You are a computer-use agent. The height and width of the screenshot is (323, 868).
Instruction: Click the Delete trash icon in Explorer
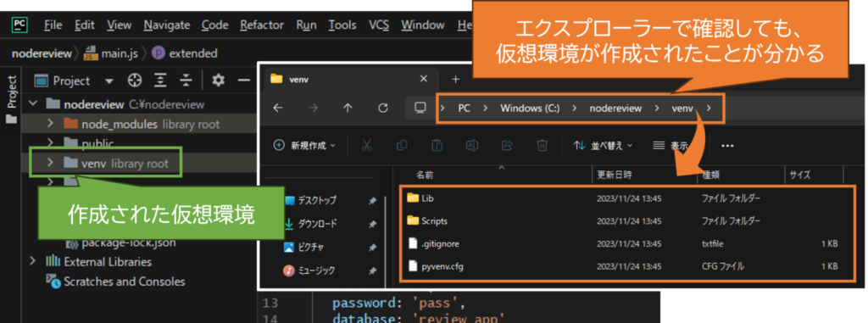542,145
